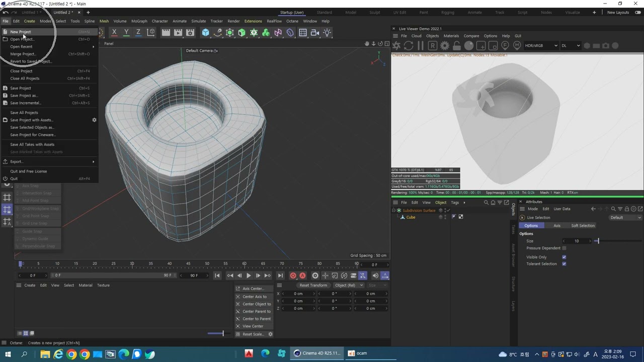This screenshot has width=644, height=362.
Task: Collapse the Subdivision Surface tree item
Action: pos(394,211)
